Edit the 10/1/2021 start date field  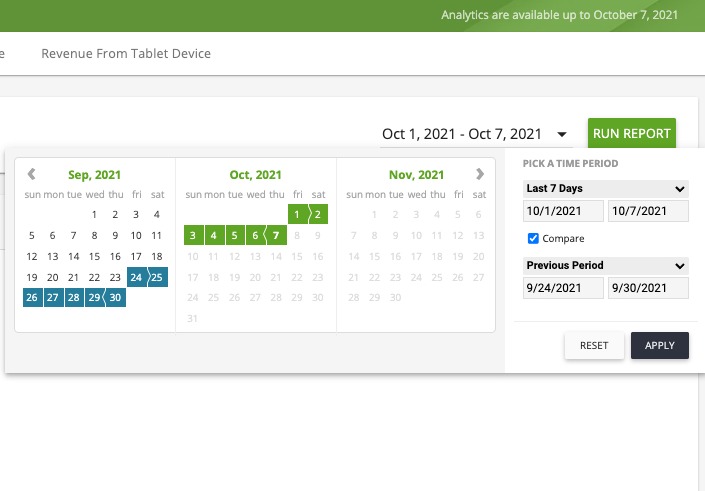564,211
